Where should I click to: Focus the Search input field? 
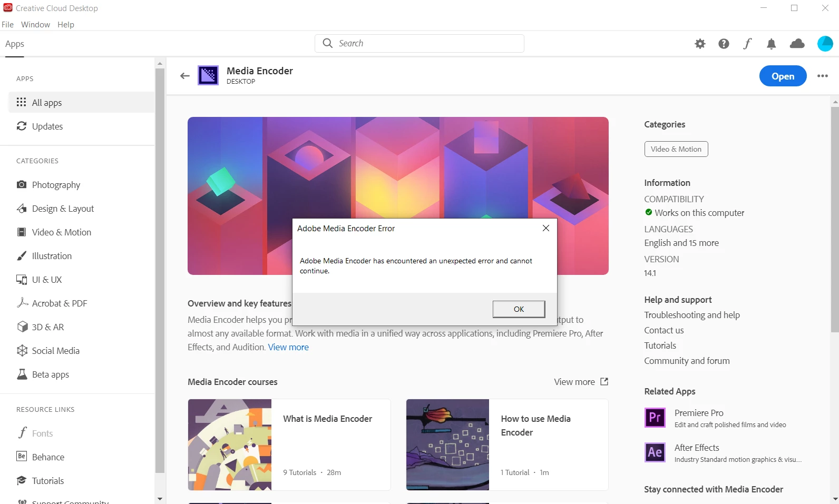419,43
